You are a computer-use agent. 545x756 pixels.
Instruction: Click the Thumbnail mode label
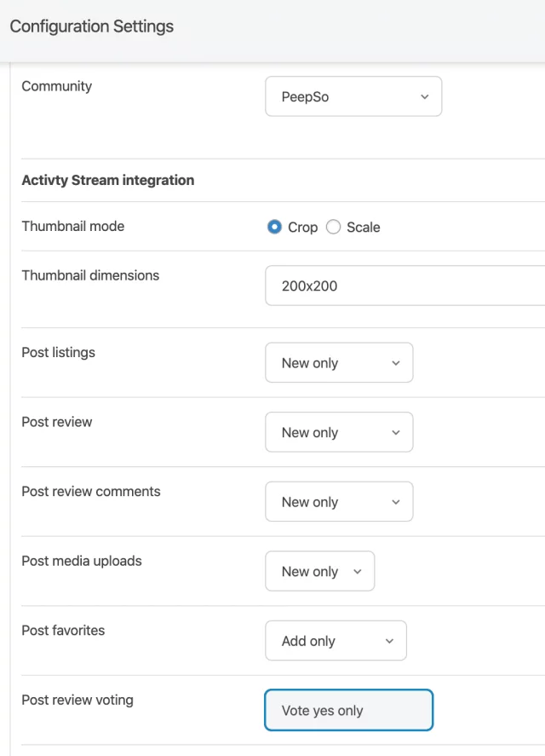point(73,227)
